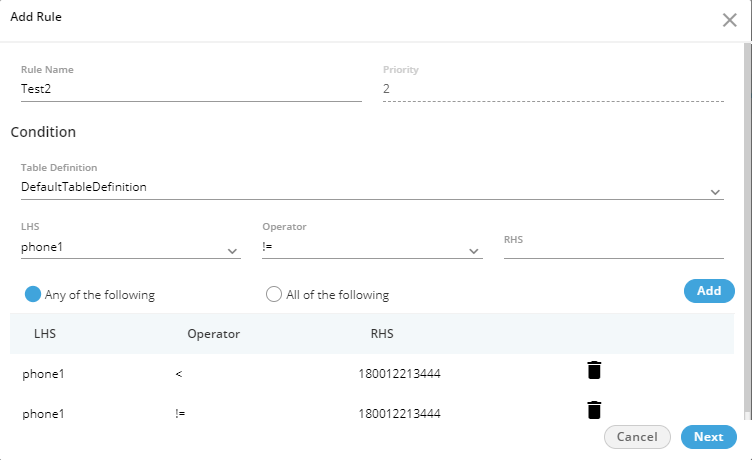
Task: Expand the Table Definition dropdown
Action: [x=715, y=191]
